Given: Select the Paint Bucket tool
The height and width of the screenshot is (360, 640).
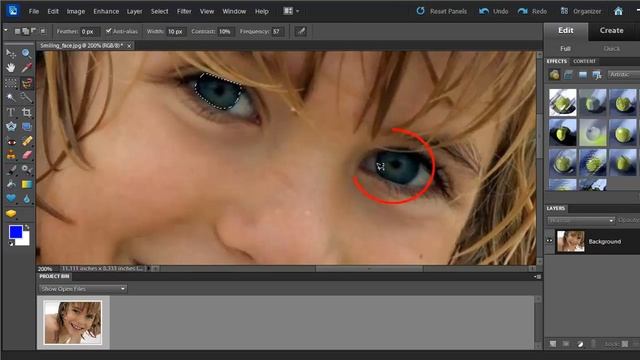Looking at the screenshot, I should point(11,184).
